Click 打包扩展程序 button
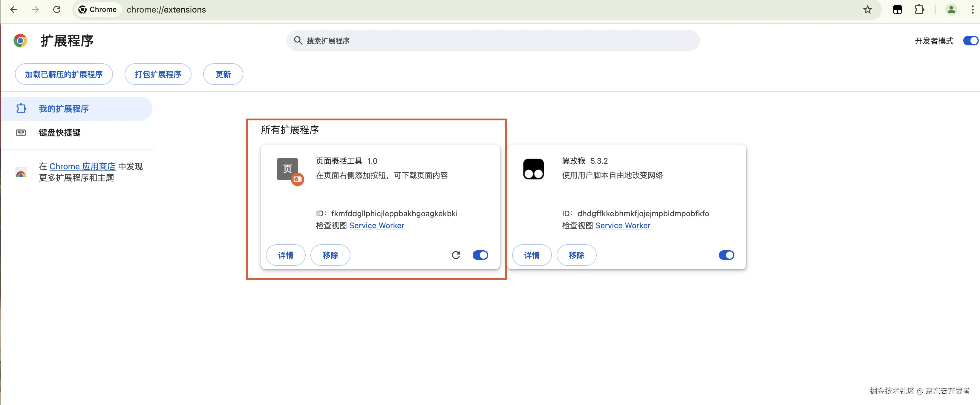980x405 pixels. tap(158, 74)
